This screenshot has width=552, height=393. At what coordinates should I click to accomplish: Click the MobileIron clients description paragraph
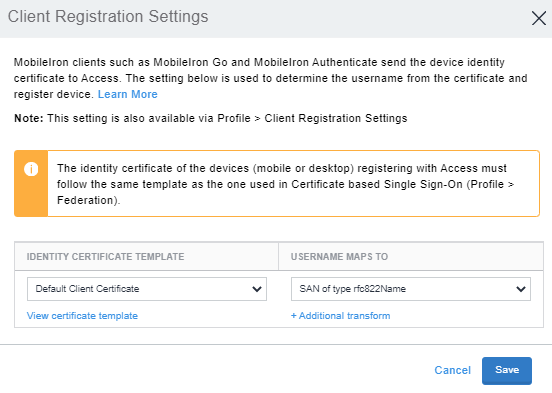(270, 78)
